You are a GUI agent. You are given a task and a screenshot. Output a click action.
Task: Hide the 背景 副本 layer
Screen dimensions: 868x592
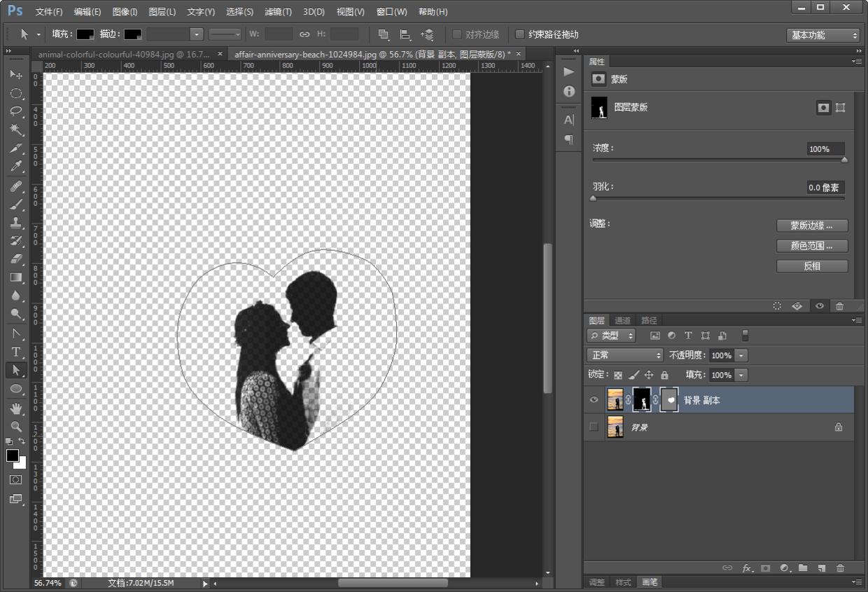coord(594,400)
